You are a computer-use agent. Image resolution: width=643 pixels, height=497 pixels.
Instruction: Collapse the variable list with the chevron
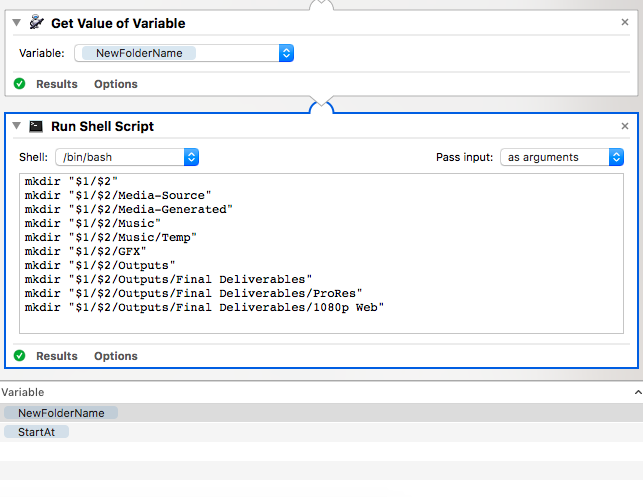(637, 393)
